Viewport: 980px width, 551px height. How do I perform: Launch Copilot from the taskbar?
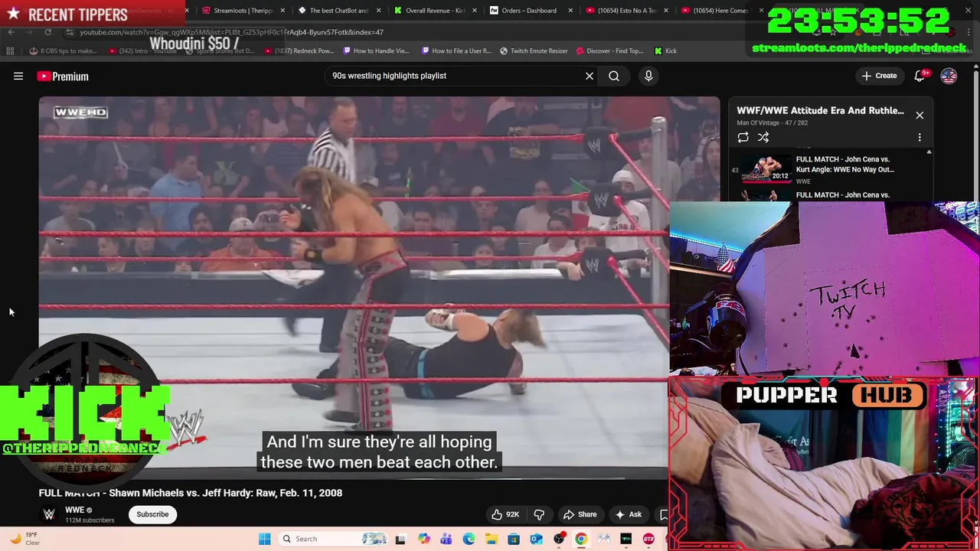[423, 539]
